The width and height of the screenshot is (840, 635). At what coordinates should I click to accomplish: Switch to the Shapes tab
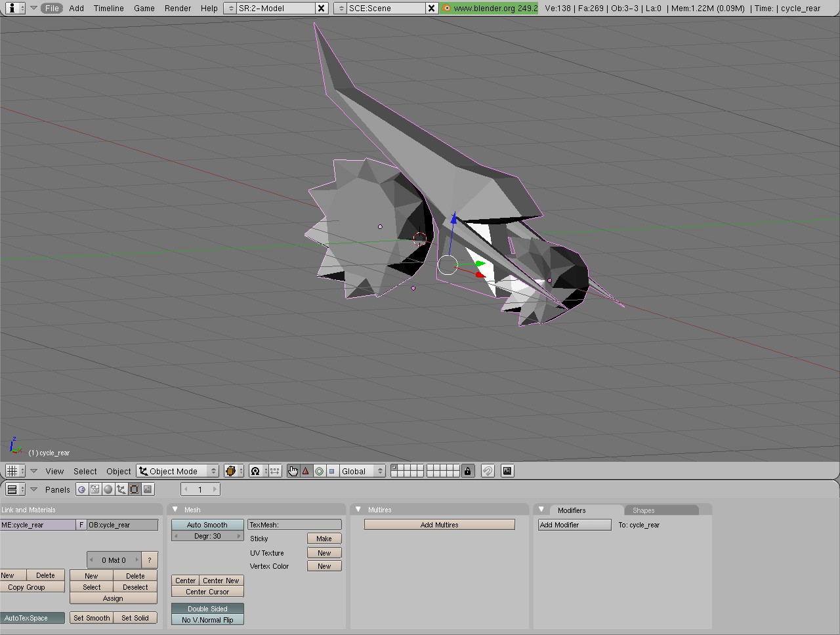tap(643, 510)
